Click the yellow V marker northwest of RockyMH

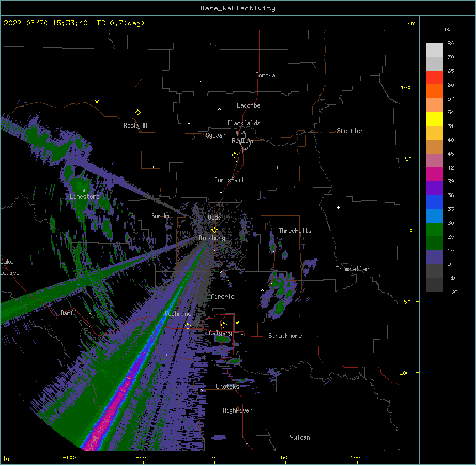click(97, 102)
